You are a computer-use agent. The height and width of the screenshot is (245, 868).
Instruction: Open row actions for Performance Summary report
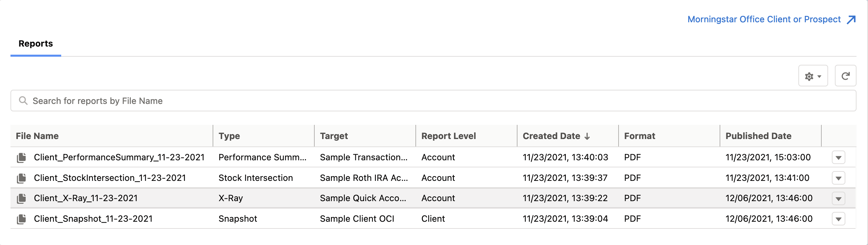pyautogui.click(x=838, y=158)
